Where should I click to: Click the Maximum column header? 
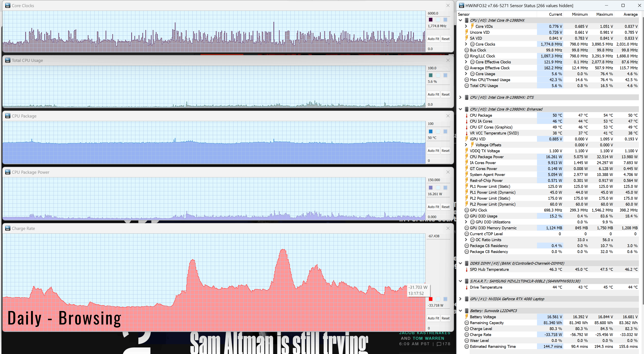tap(604, 14)
